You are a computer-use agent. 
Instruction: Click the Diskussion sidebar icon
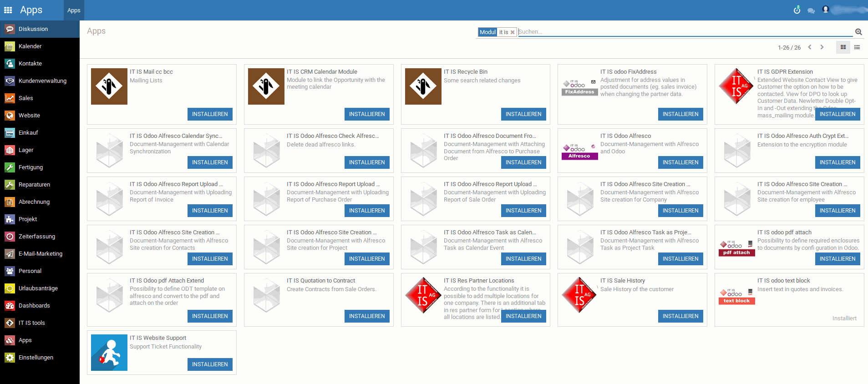pyautogui.click(x=10, y=29)
